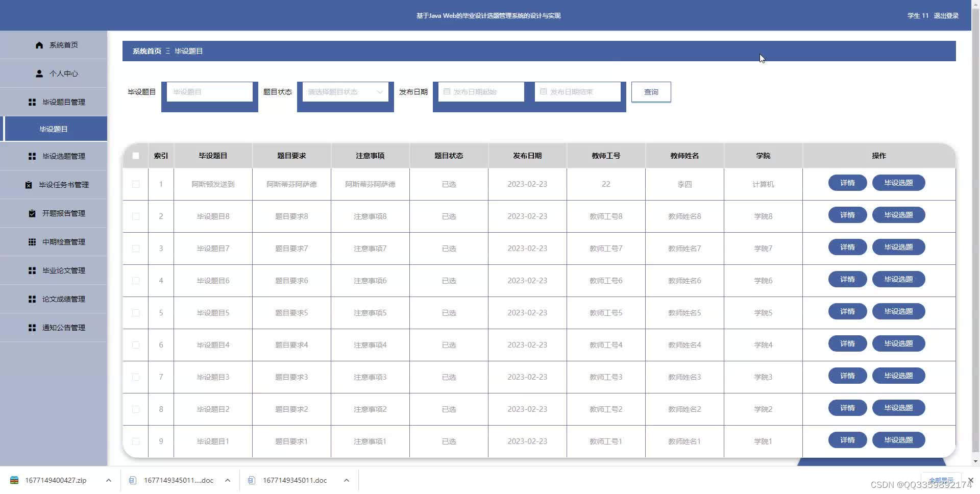Viewport: 980px width, 494px height.
Task: Open 论文成绩管理 menu
Action: click(54, 299)
